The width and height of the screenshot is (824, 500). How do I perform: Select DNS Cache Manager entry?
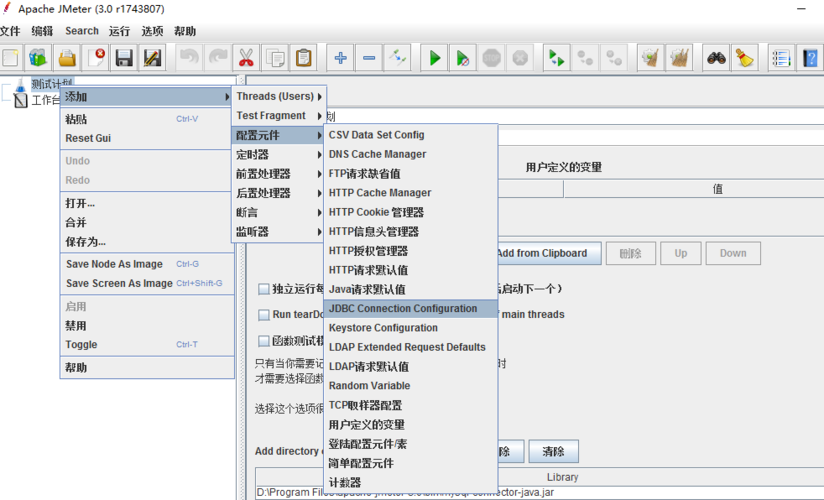[x=411, y=154]
